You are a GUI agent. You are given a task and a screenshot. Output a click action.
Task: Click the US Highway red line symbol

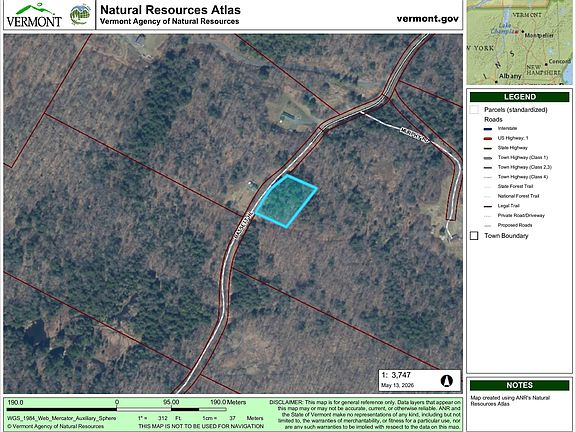pos(488,138)
